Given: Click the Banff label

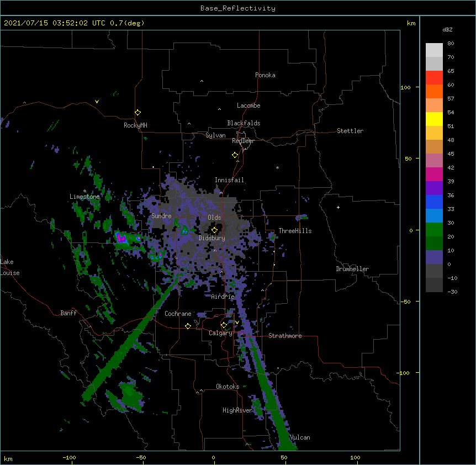Looking at the screenshot, I should point(68,313).
